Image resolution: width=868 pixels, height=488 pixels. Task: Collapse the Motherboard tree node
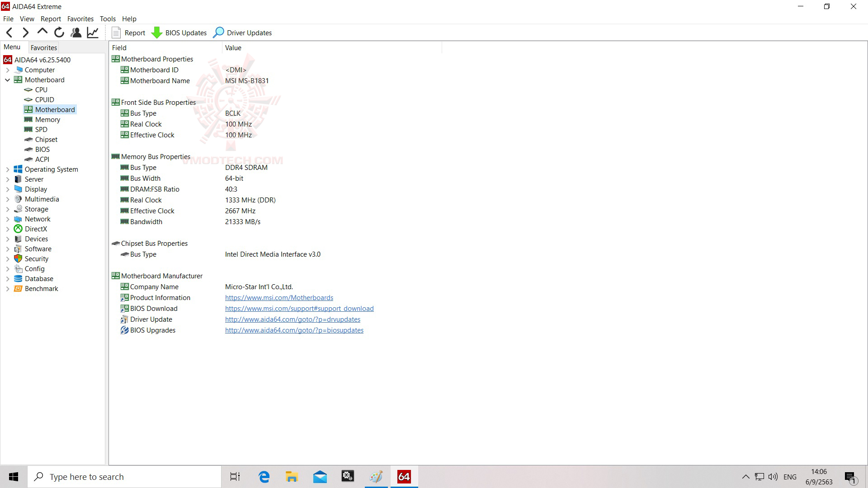click(8, 80)
